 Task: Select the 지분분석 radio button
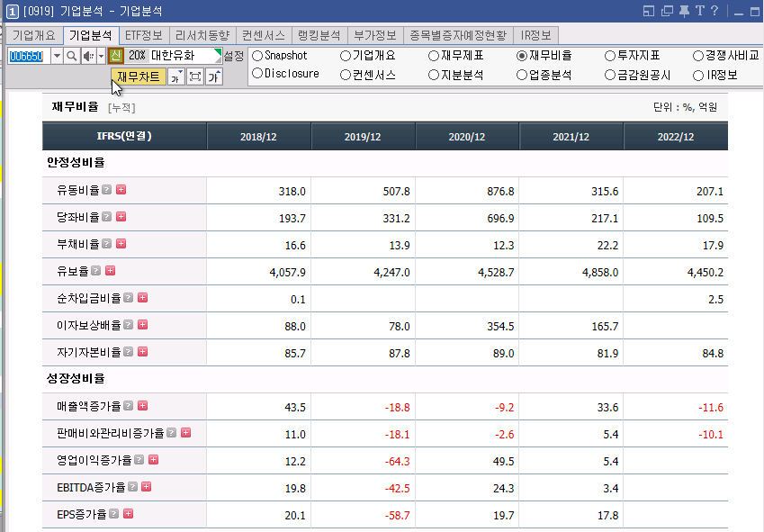coord(434,75)
